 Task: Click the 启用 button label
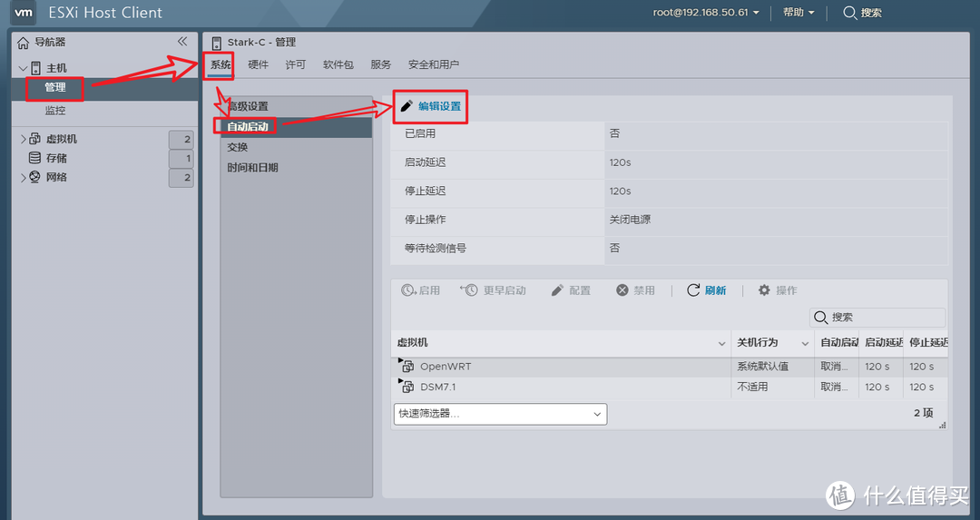pos(429,290)
